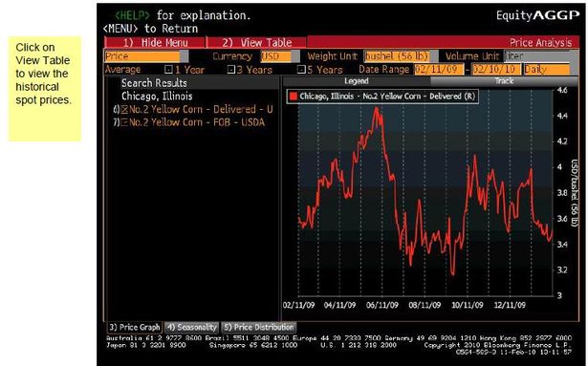Enable the 5 Years average checkbox
The height and width of the screenshot is (366, 588).
(x=301, y=70)
